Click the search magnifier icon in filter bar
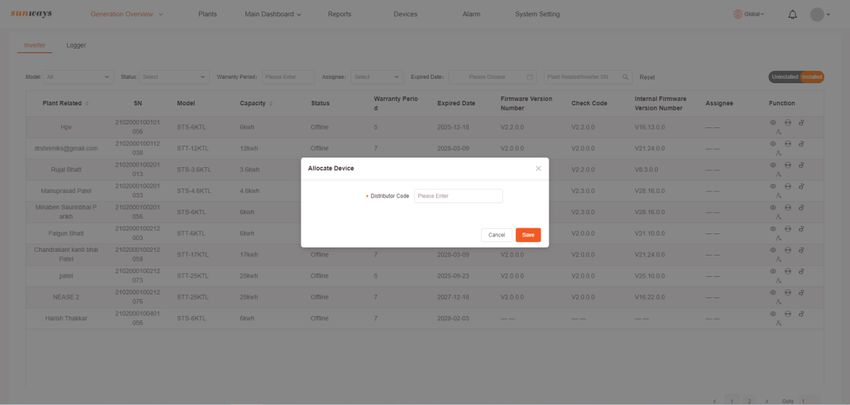Image resolution: width=850 pixels, height=405 pixels. 626,77
